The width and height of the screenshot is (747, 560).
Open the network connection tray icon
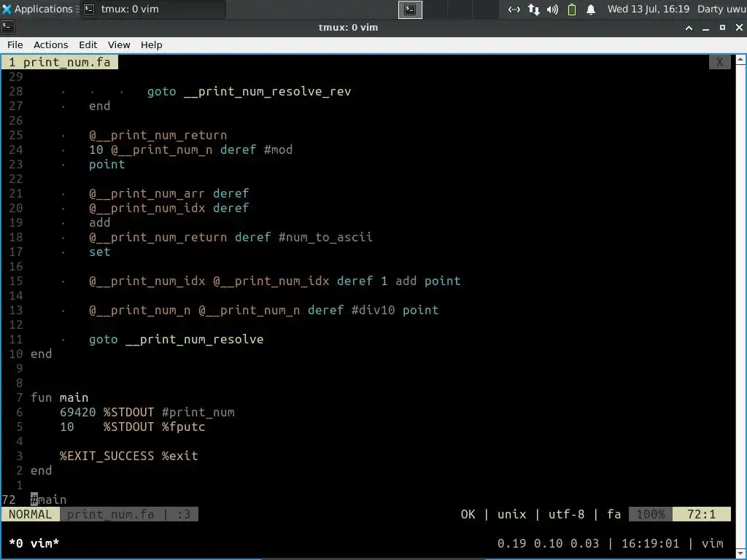click(x=514, y=9)
